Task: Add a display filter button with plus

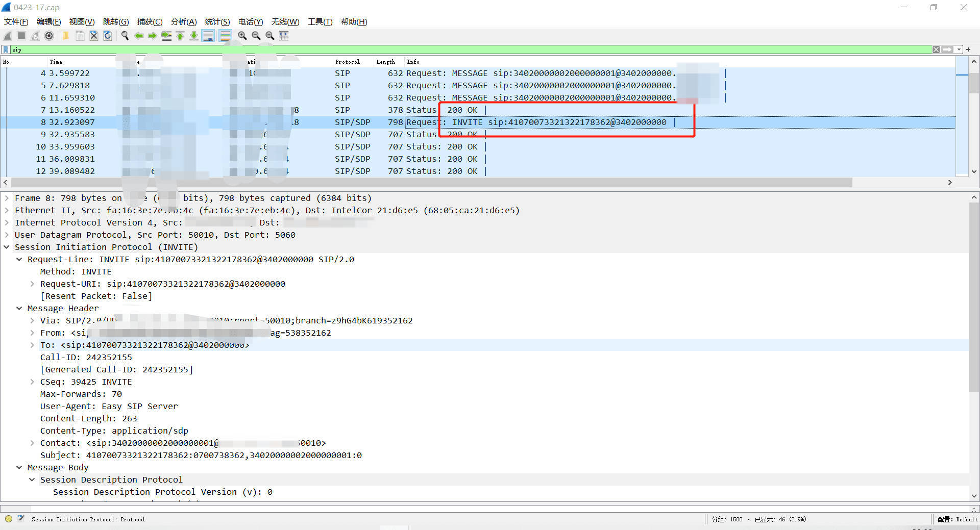Action: pos(968,49)
